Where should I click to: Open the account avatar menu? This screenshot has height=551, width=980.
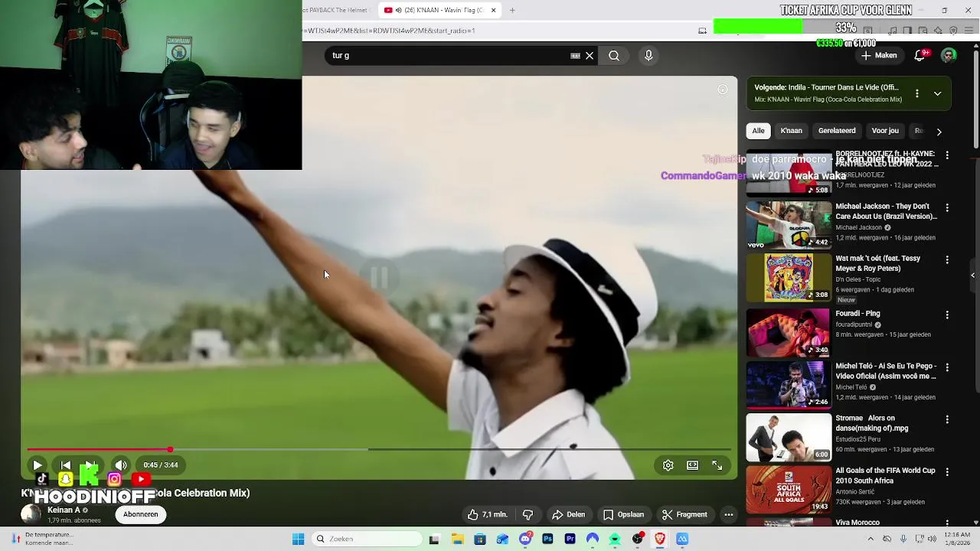pyautogui.click(x=949, y=55)
